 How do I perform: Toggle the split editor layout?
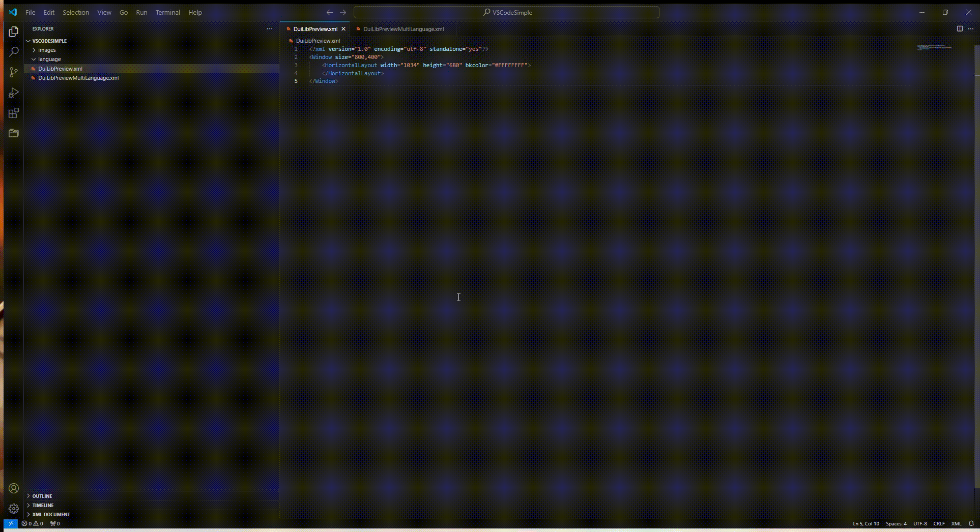pyautogui.click(x=959, y=29)
